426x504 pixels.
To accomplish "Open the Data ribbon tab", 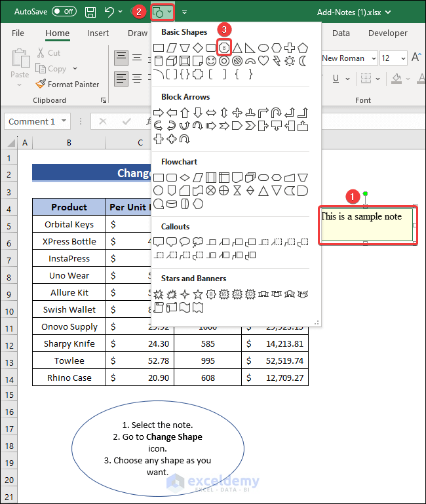I will point(341,33).
